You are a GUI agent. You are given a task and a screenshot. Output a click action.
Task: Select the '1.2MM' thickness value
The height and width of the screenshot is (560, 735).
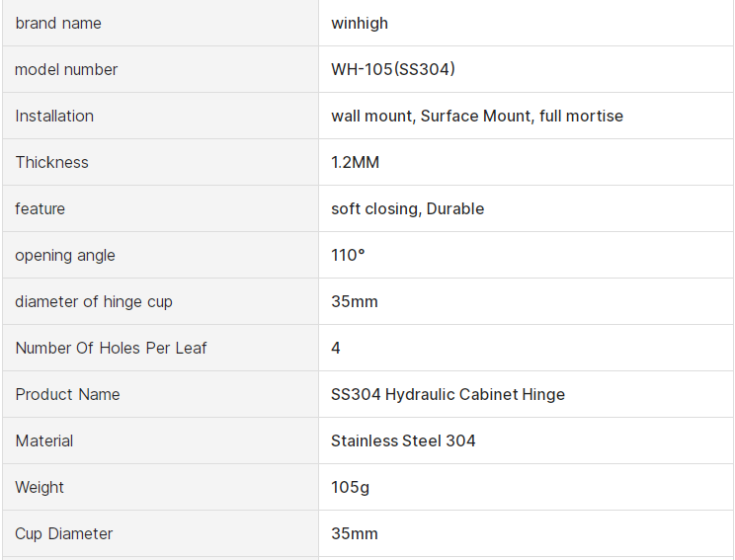click(355, 162)
